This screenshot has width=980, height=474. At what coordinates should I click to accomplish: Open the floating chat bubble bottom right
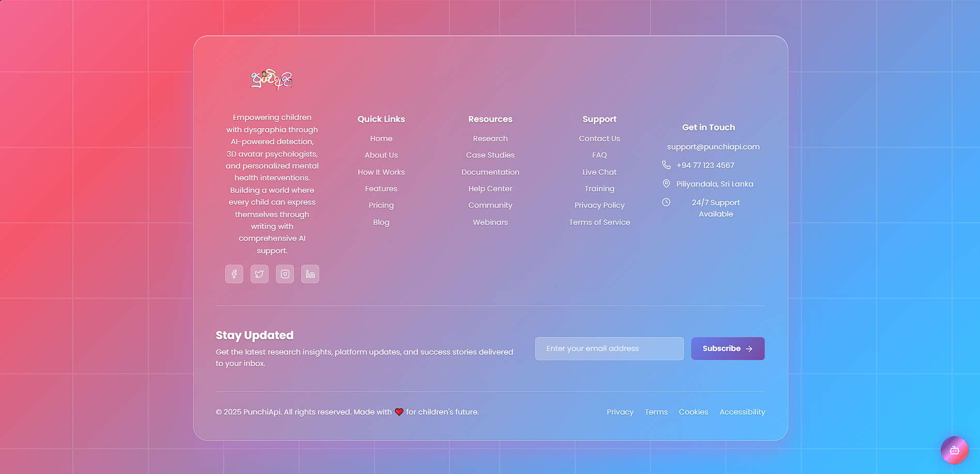tap(955, 450)
